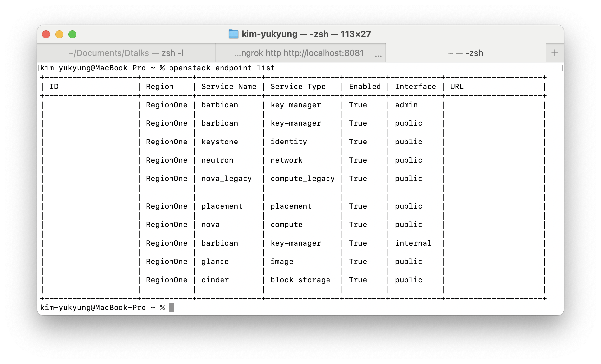
Task: Click 'placement' in Service Name column
Action: [222, 206]
